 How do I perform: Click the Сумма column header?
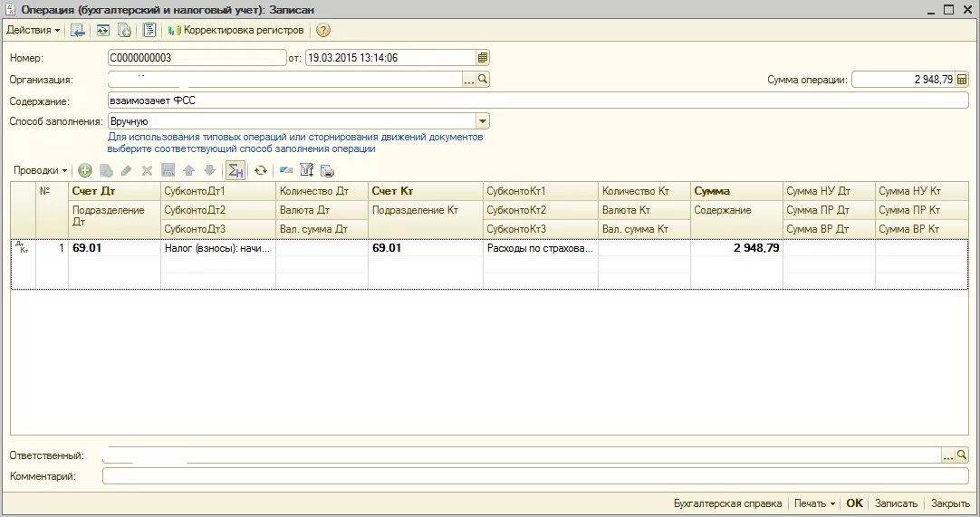coord(736,191)
